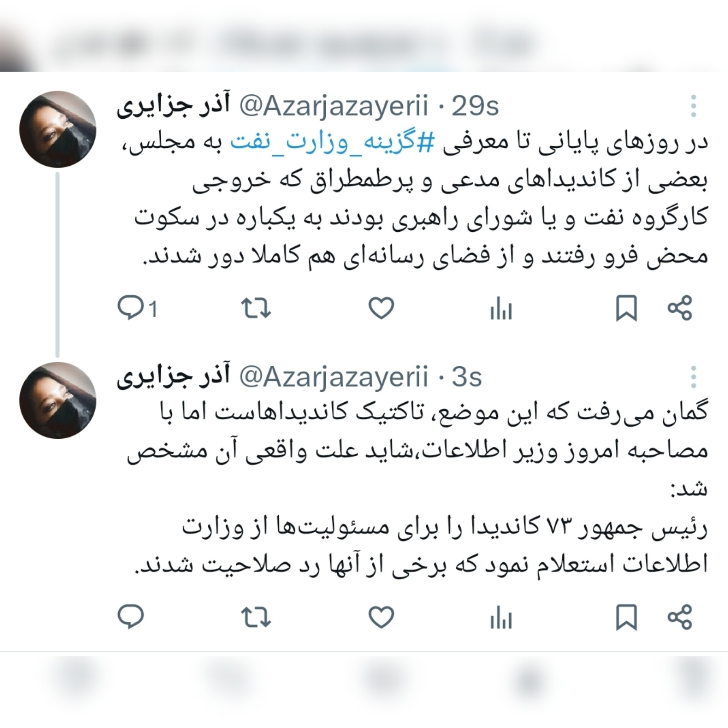This screenshot has width=728, height=728.
Task: Open the 29s timestamp of first tweet
Action: [x=475, y=107]
